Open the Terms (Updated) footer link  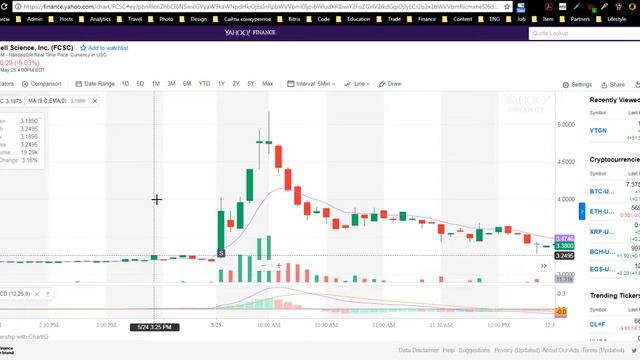click(603, 350)
